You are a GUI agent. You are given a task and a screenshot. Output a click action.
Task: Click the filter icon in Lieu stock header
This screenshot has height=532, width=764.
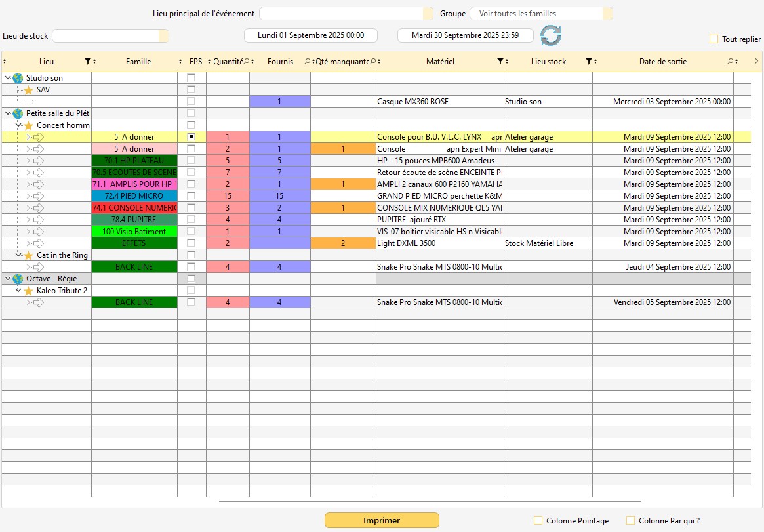point(589,62)
